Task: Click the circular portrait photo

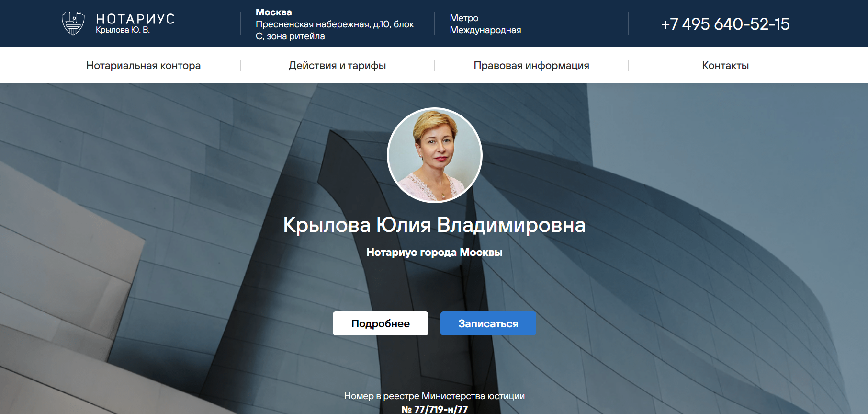Action: [434, 155]
